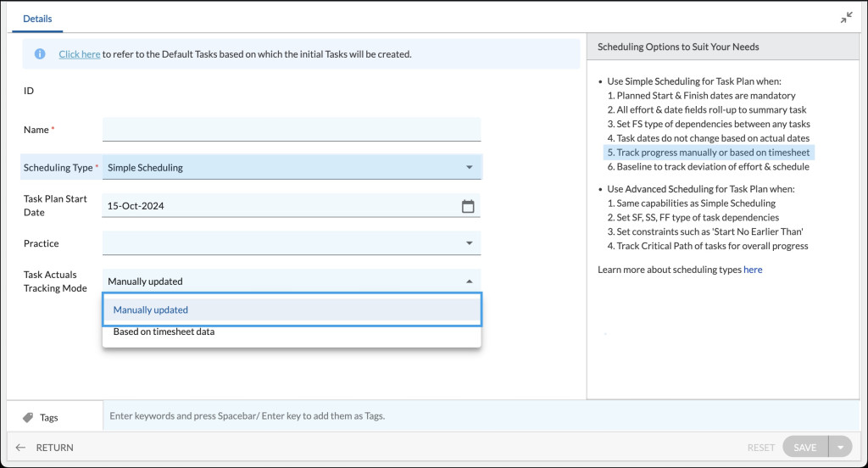Viewport: 868px width, 468px height.
Task: Open the calendar picker for Task Plan Start Date
Action: click(468, 206)
